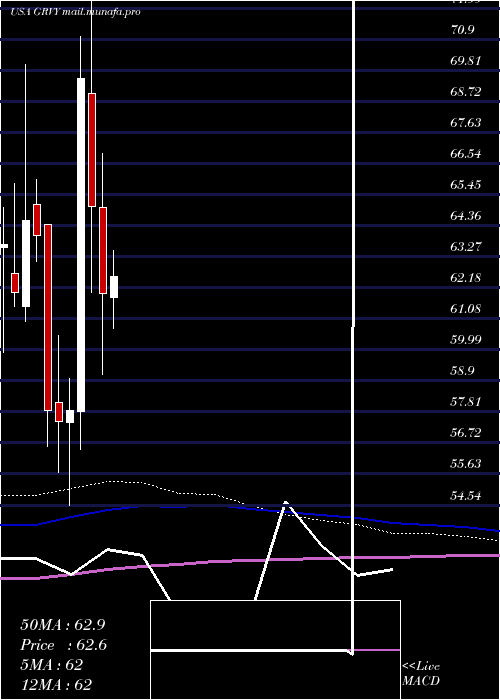
Task: Click the 68.72 price axis label
Action: coord(466,92)
